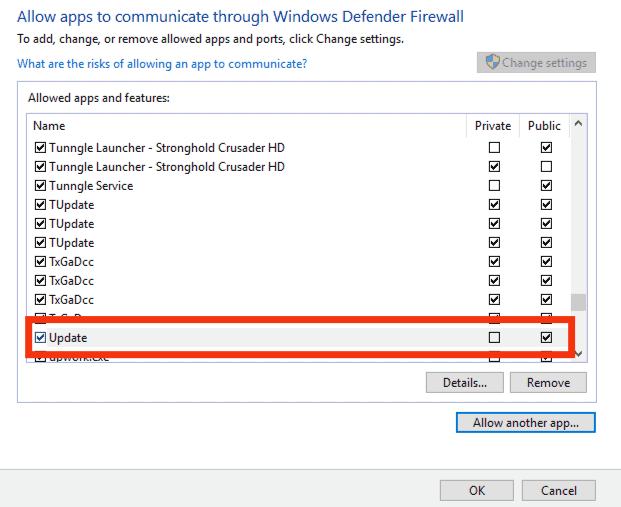This screenshot has width=621, height=507.
Task: Untick the checked Private box for Tunngle Launcher
Action: tap(494, 166)
